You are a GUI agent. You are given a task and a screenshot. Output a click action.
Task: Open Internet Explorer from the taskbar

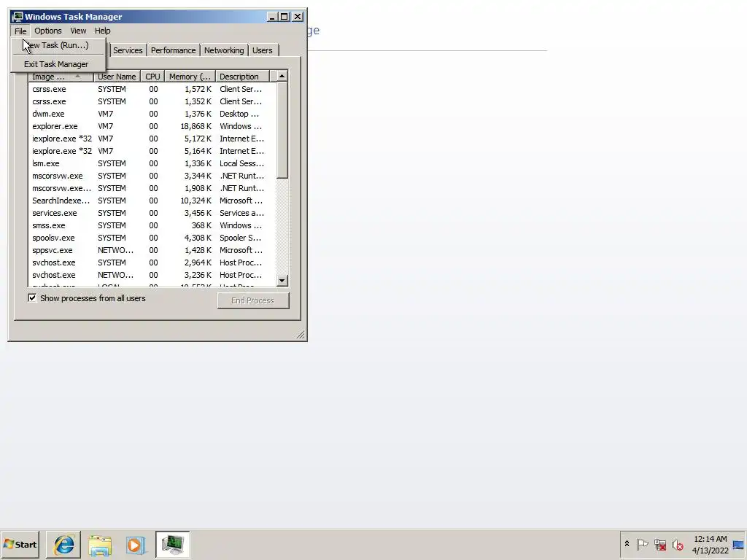[64, 545]
